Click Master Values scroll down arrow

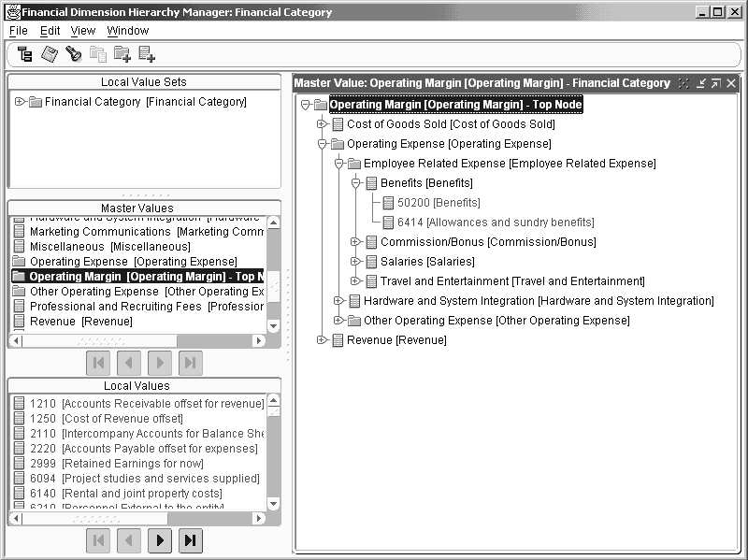pos(273,326)
